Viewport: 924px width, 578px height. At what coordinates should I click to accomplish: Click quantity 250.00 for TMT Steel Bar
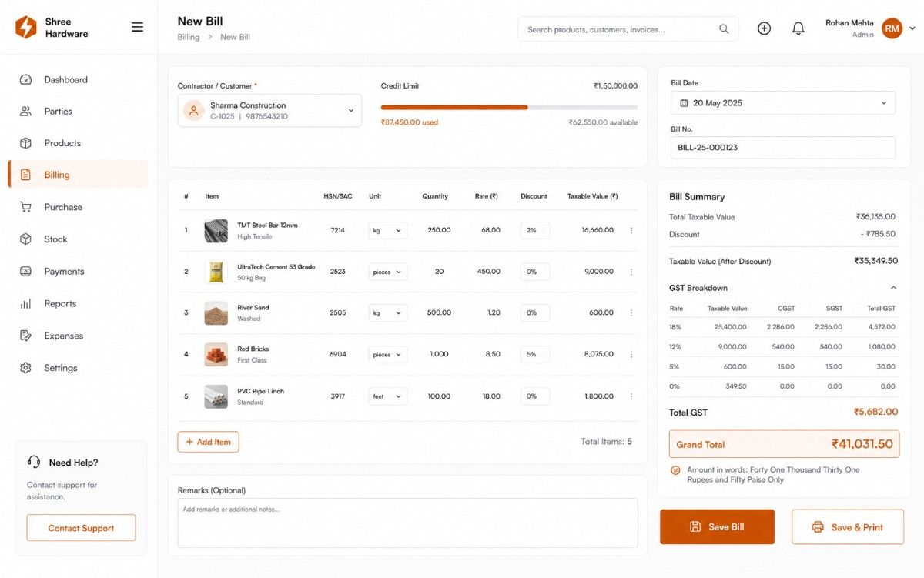pos(439,230)
